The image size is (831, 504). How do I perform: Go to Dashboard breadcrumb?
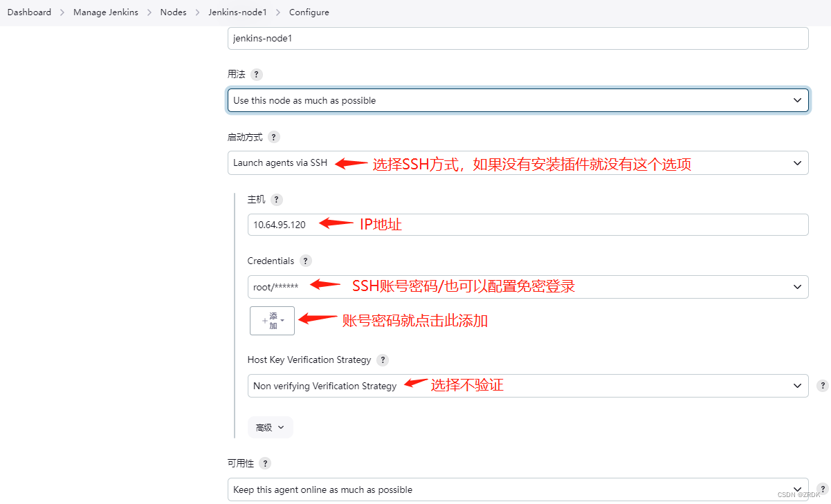pyautogui.click(x=29, y=12)
